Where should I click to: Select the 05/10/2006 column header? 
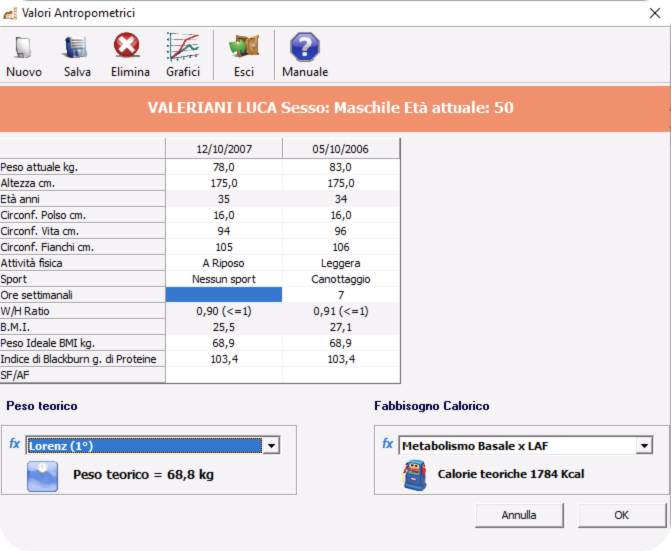pyautogui.click(x=341, y=149)
